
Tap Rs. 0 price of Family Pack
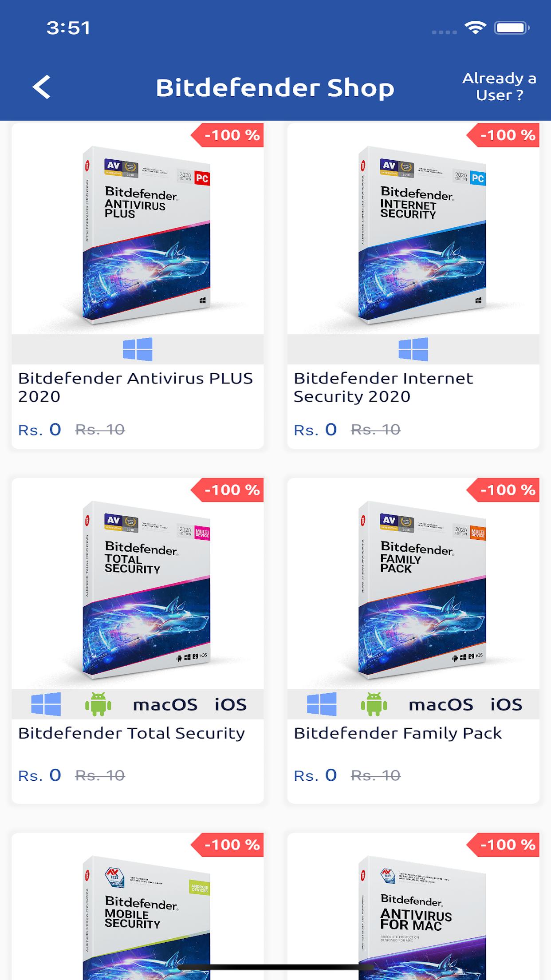point(315,775)
